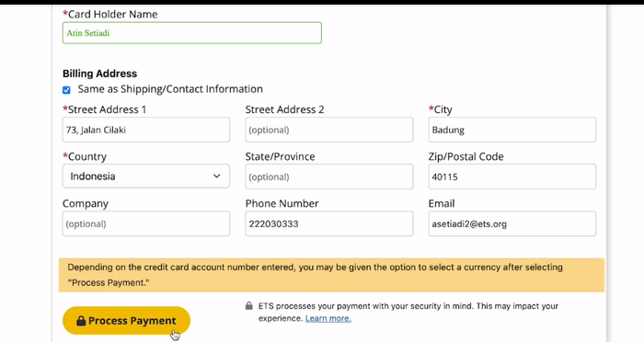Viewport: 644px width, 342px height.
Task: Open the Country dropdown showing Indonesia
Action: pos(146,177)
